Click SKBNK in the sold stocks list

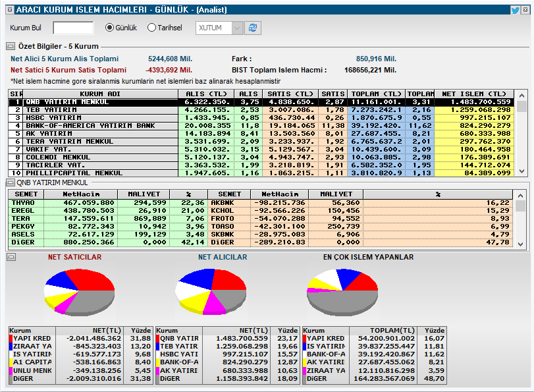point(223,234)
